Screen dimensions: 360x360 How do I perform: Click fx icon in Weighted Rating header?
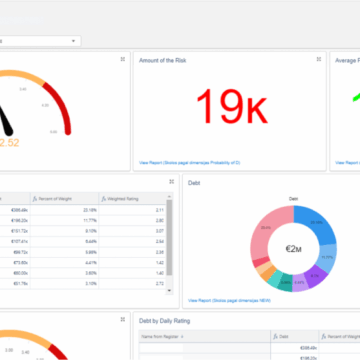tap(104, 199)
